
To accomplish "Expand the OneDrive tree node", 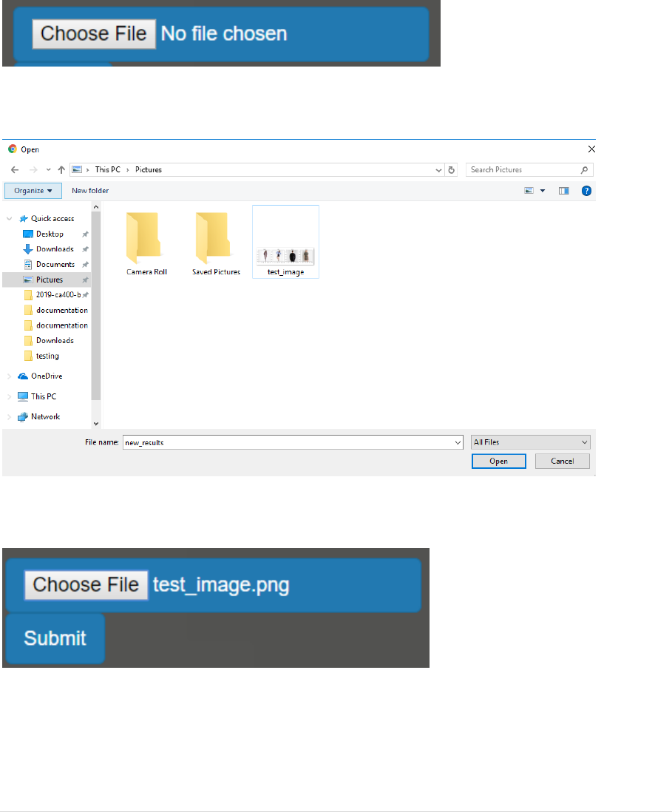I will pos(9,376).
